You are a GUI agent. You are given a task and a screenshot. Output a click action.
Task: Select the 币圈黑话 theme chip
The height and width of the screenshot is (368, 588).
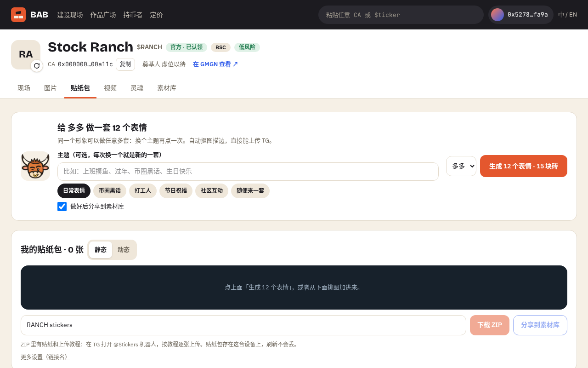pos(110,191)
